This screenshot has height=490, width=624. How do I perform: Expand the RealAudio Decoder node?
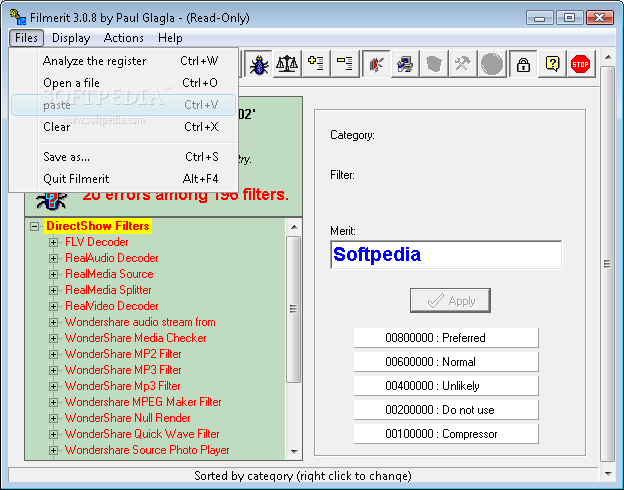tap(53, 258)
